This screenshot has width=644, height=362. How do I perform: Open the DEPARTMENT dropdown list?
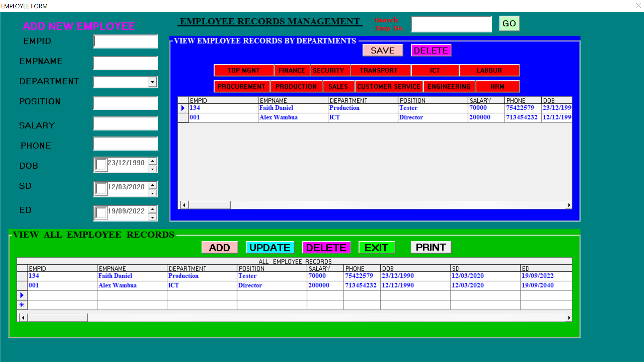pyautogui.click(x=153, y=82)
